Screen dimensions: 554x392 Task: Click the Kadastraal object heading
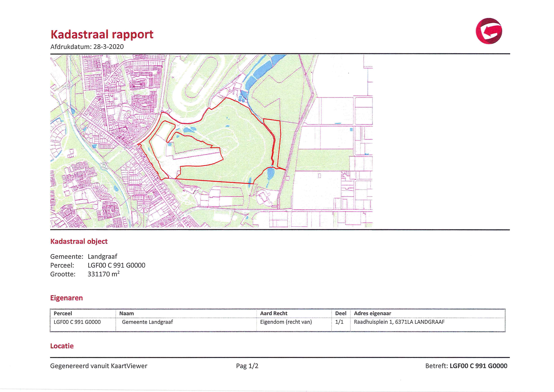(79, 241)
